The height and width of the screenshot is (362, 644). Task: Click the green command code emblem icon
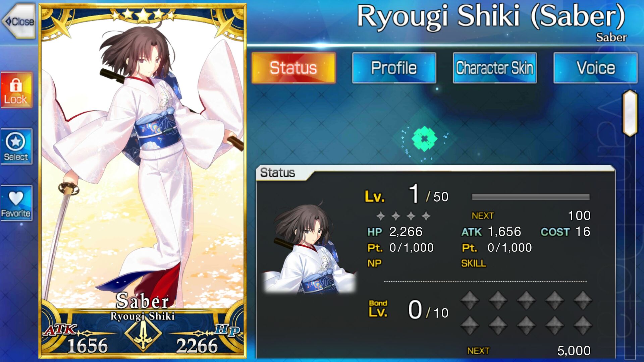pos(424,139)
